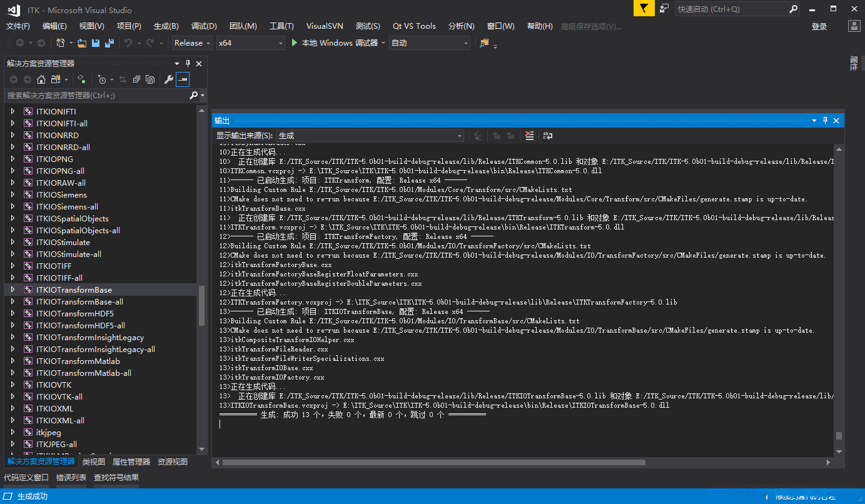Screen dimensions: 865x504
Task: Click the solution and folder view switch icon
Action: coord(56,79)
